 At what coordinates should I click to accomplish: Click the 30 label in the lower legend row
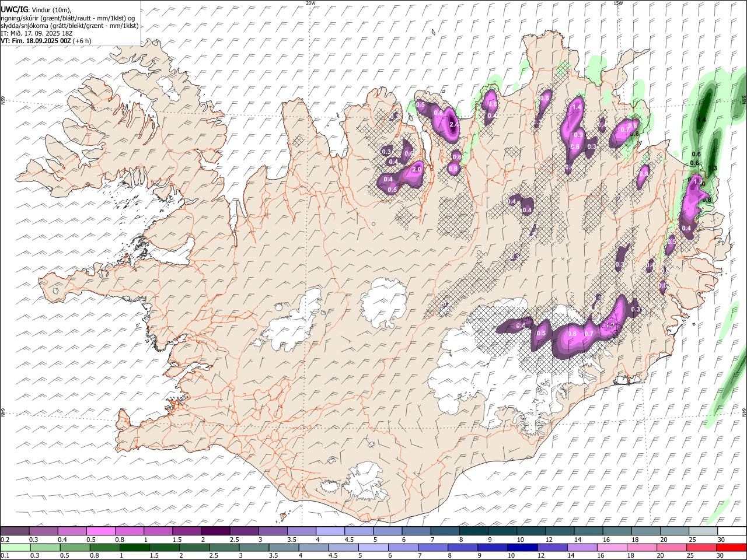721,555
